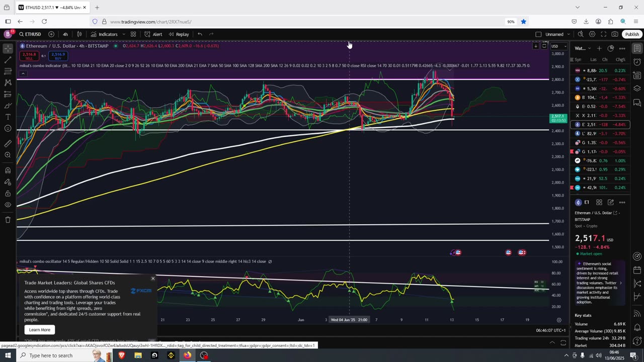Expand the indicators favorites dropdown arrow
The image size is (644, 362).
tap(124, 34)
